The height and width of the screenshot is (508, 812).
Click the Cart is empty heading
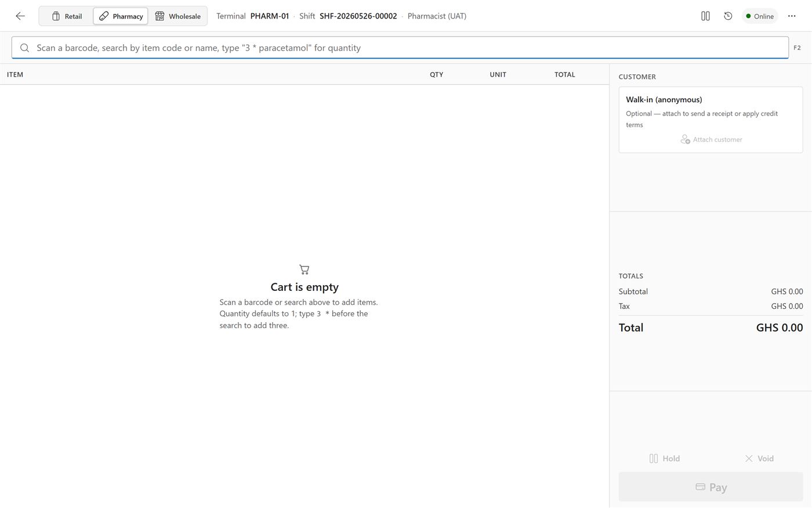(x=304, y=287)
